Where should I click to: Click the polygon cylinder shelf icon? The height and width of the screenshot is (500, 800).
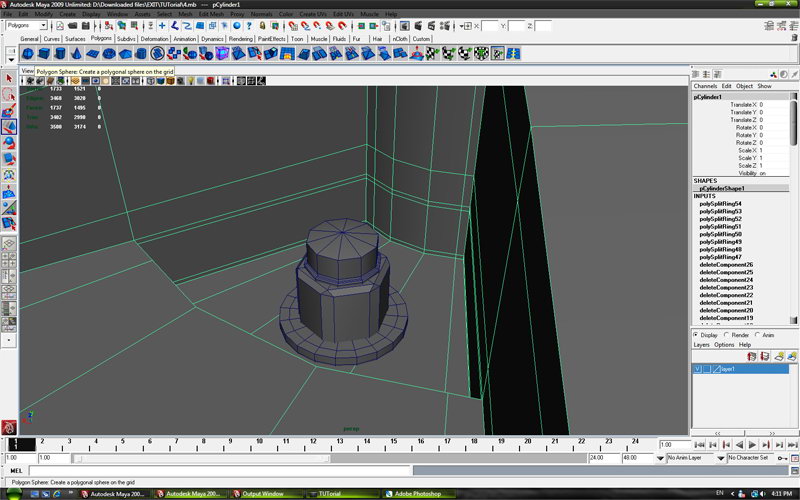click(x=60, y=54)
